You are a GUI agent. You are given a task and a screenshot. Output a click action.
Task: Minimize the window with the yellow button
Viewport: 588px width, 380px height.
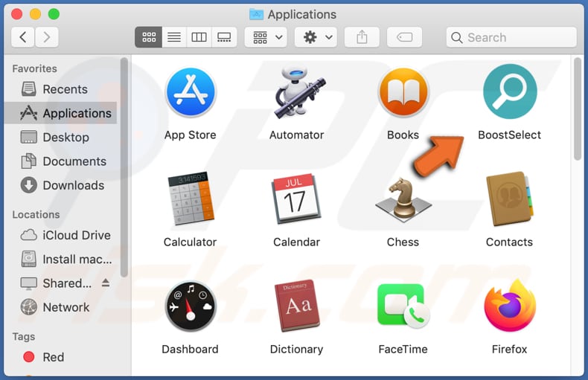tap(35, 14)
